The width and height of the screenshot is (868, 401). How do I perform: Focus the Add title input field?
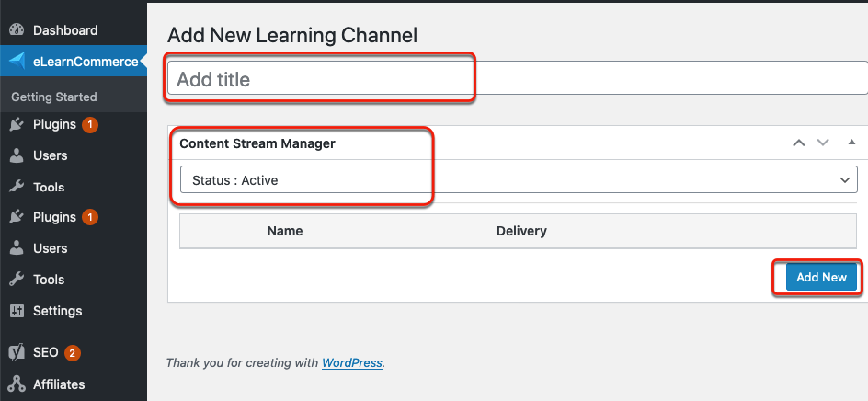tap(518, 79)
